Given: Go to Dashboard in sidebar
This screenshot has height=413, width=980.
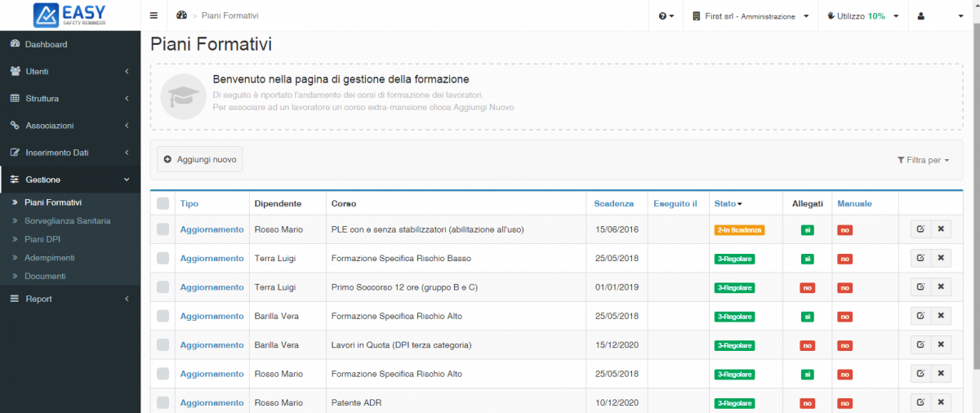Looking at the screenshot, I should pos(70,44).
